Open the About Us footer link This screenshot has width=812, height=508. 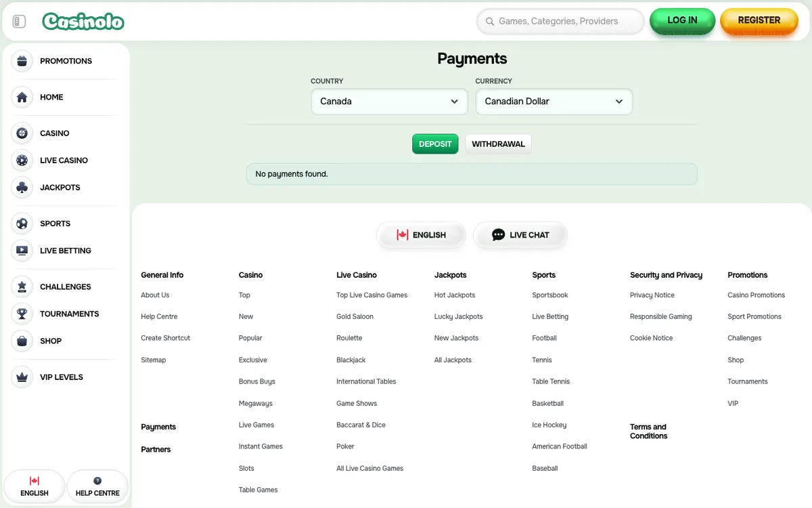click(x=155, y=295)
